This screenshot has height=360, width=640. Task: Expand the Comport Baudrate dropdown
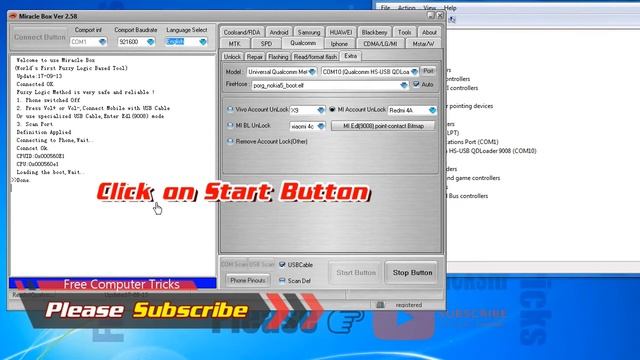(150, 42)
